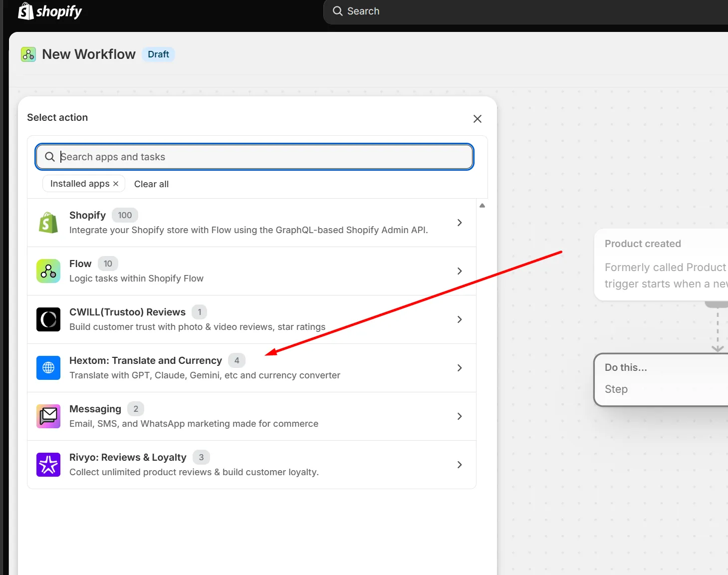Viewport: 728px width, 575px height.
Task: Click the Flow app name in the list
Action: [80, 264]
